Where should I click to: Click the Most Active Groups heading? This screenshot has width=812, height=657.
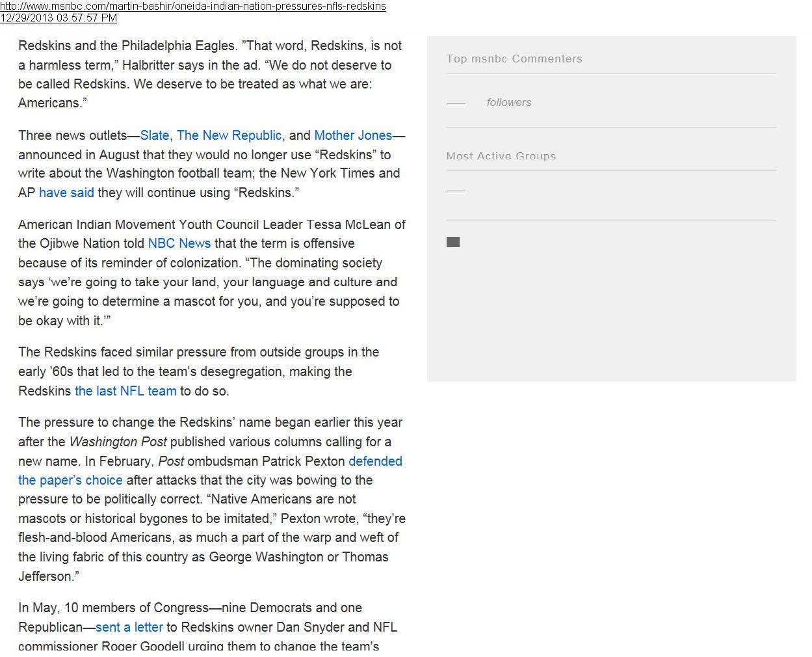pos(501,156)
